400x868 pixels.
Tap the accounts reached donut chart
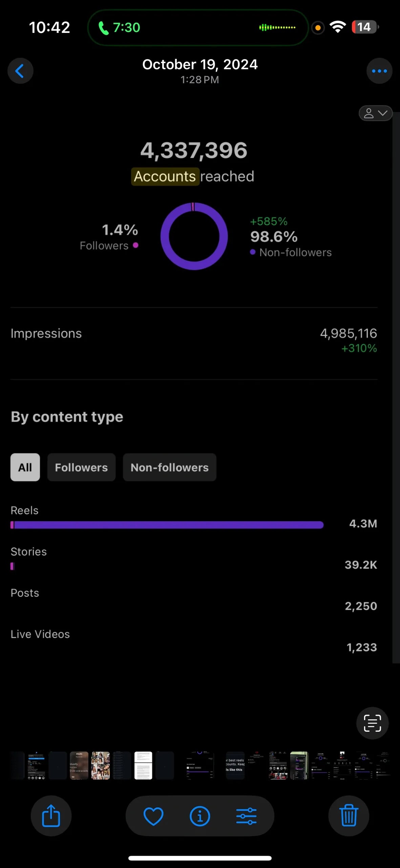tap(194, 236)
